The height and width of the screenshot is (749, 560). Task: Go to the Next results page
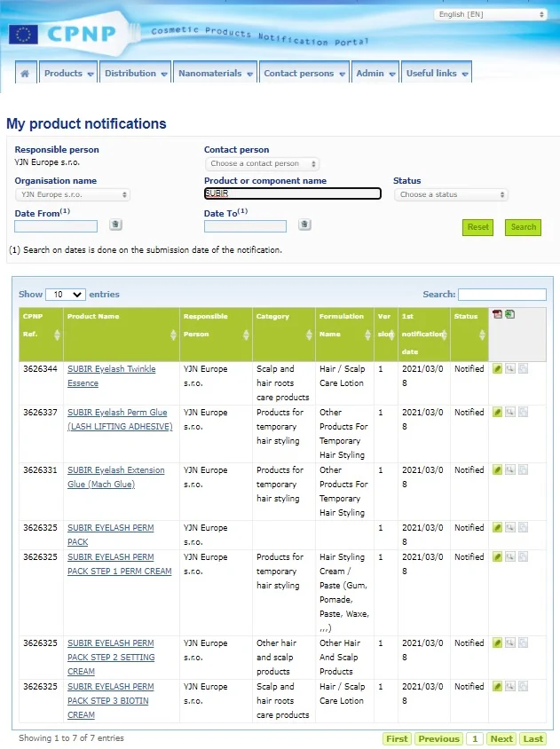click(501, 738)
